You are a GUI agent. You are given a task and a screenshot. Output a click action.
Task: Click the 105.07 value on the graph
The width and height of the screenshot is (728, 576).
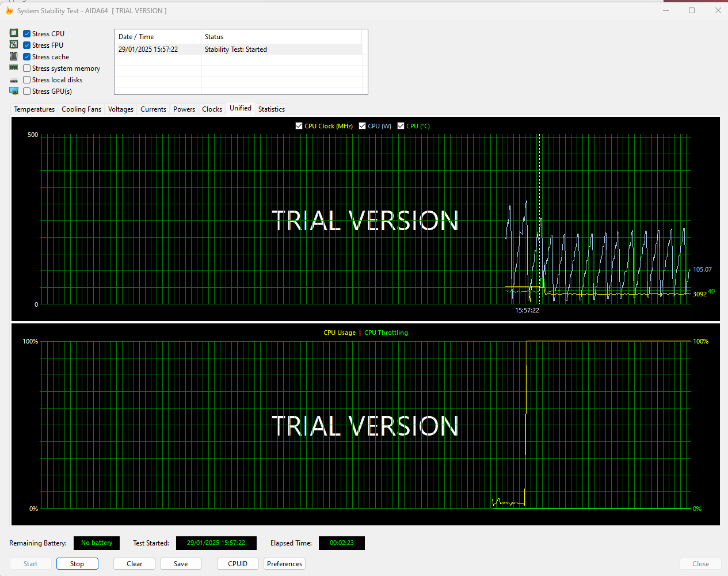(702, 269)
